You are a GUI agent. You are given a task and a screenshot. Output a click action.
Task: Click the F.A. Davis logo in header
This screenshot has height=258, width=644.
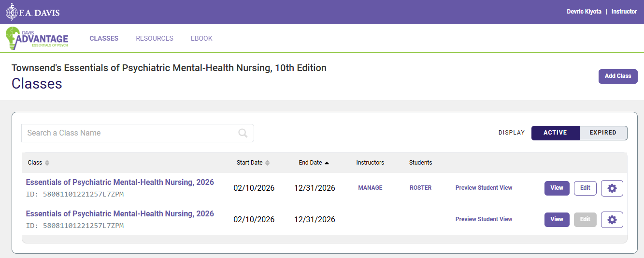pyautogui.click(x=32, y=12)
